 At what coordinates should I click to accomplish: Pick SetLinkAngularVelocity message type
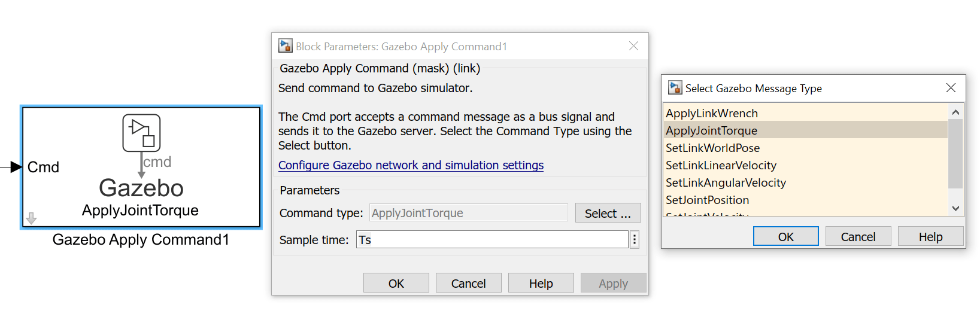pos(726,182)
